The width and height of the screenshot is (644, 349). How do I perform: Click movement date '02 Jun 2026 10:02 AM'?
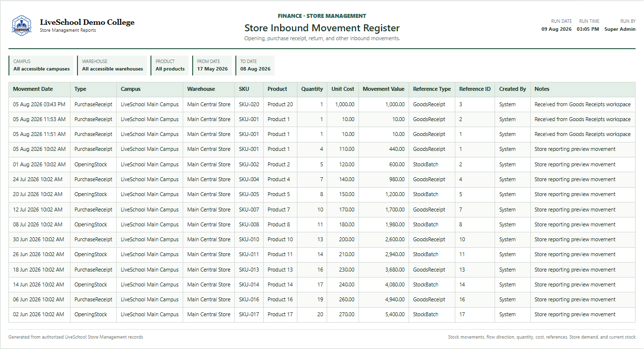(38, 315)
